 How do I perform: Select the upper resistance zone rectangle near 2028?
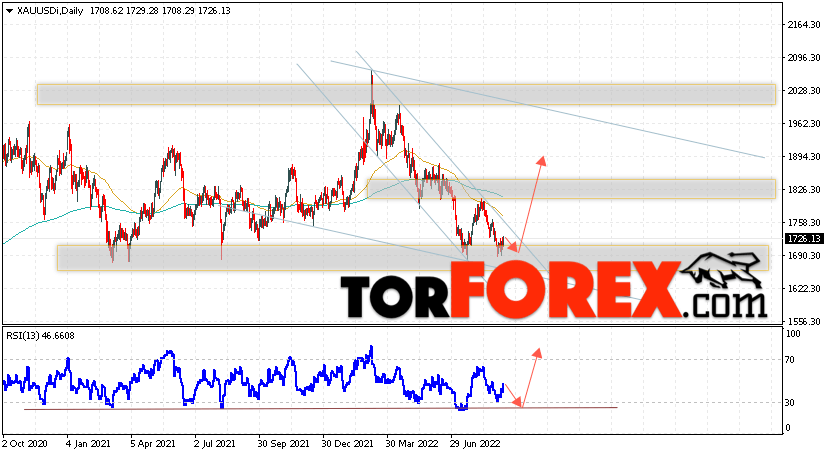tap(406, 94)
